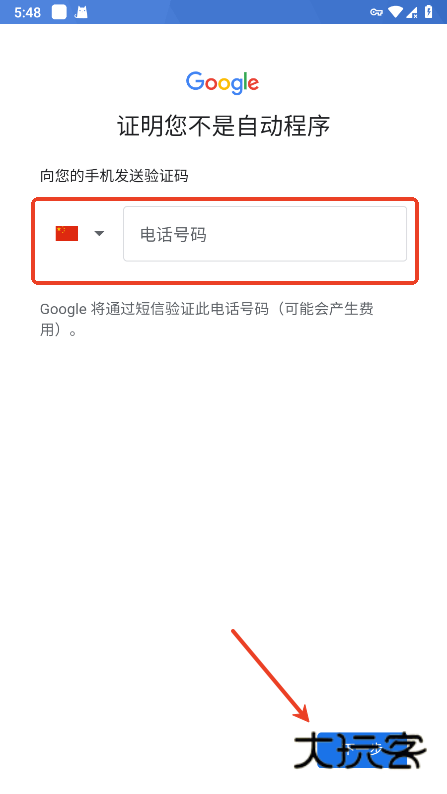Expand the country code dropdown arrow
This screenshot has width=447, height=794.
click(99, 233)
